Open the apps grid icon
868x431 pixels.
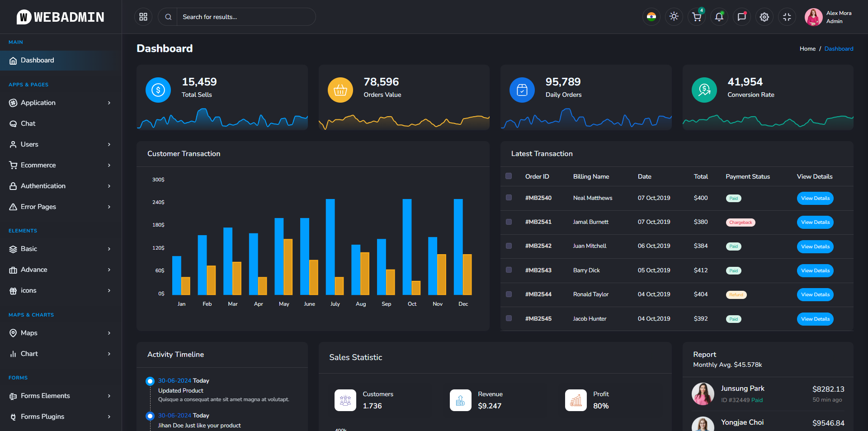coord(143,17)
